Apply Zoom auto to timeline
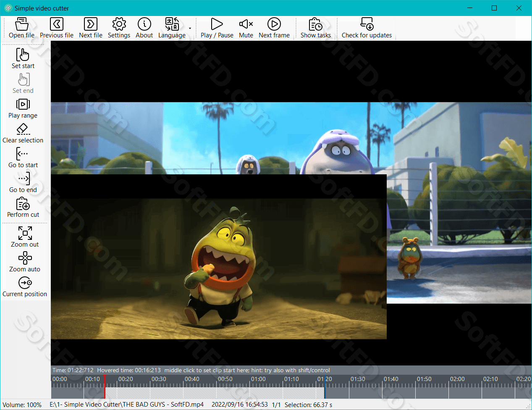 (x=25, y=262)
